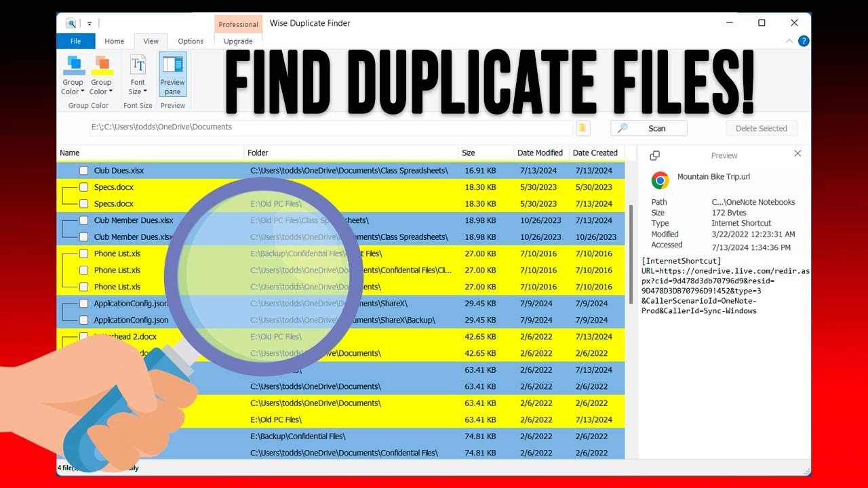The height and width of the screenshot is (488, 868).
Task: Expand the Font Size dropdown arrow
Action: (x=145, y=92)
